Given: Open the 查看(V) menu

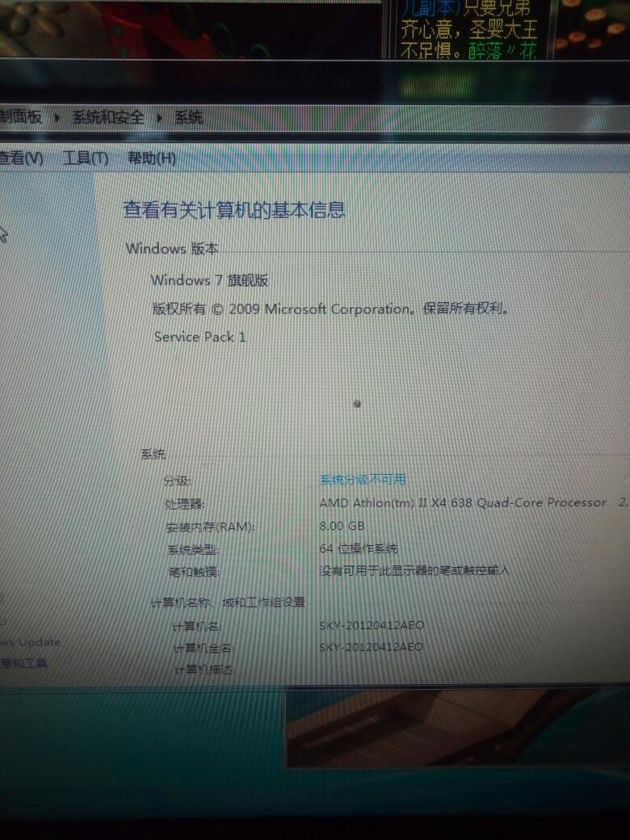Looking at the screenshot, I should click(x=20, y=158).
